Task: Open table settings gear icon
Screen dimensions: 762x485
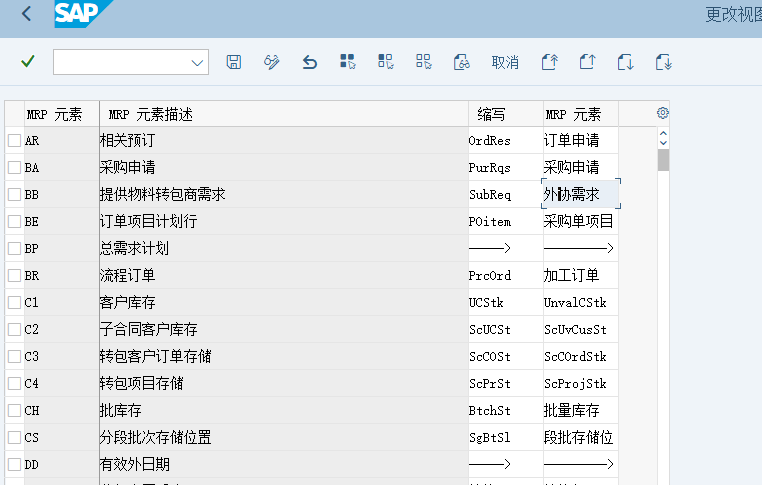Action: (x=662, y=113)
